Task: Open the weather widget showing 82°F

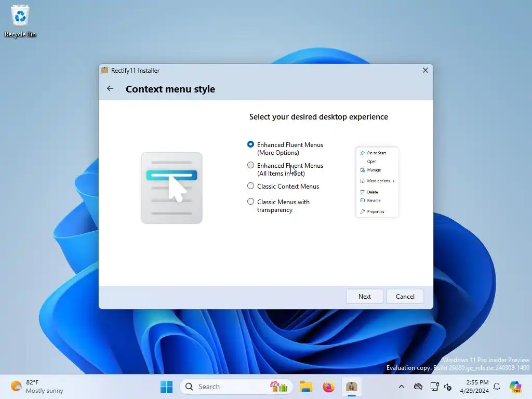Action: point(37,387)
